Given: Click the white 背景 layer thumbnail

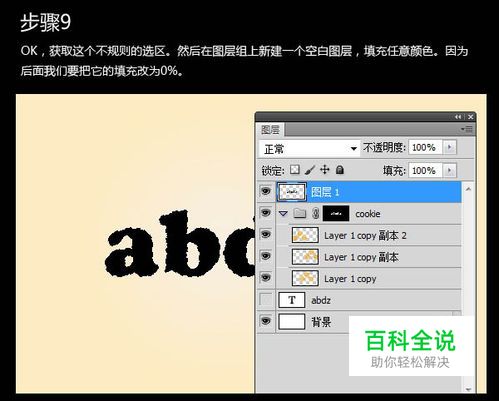Looking at the screenshot, I should 292,322.
